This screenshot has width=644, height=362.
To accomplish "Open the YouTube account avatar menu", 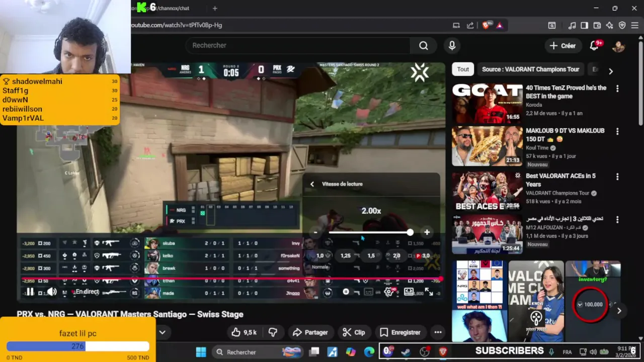I will click(x=618, y=46).
